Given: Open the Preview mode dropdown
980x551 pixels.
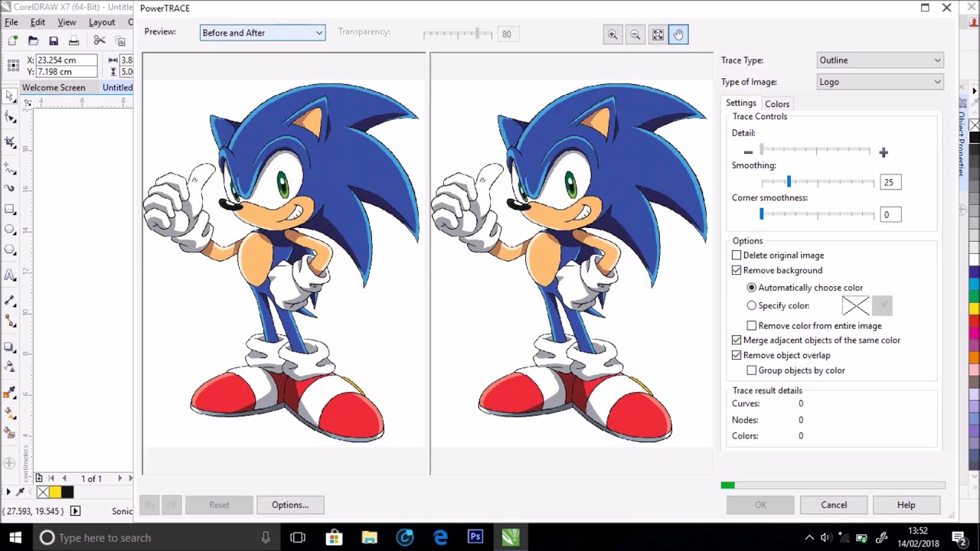Looking at the screenshot, I should (x=263, y=33).
